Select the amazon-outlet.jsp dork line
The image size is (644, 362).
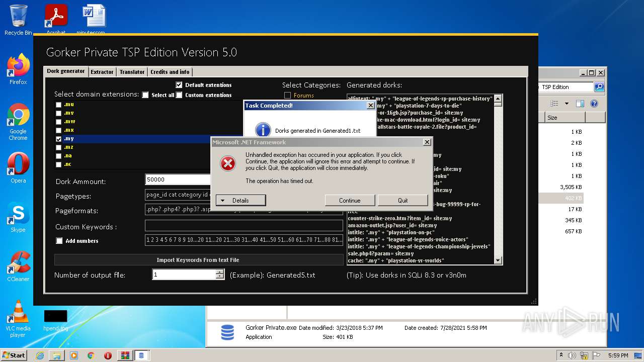[392, 226]
